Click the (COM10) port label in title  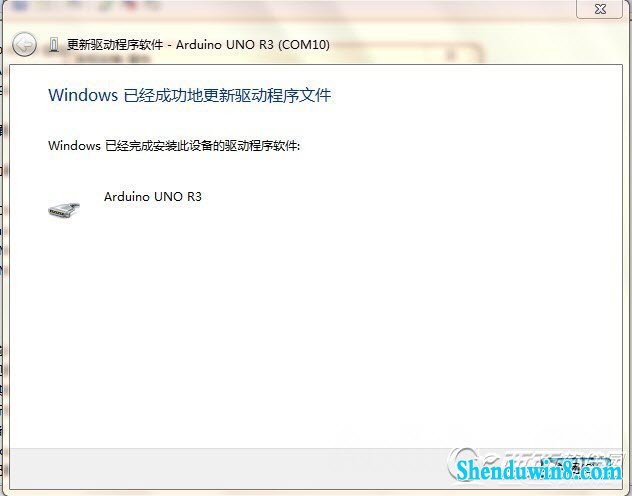pyautogui.click(x=304, y=44)
